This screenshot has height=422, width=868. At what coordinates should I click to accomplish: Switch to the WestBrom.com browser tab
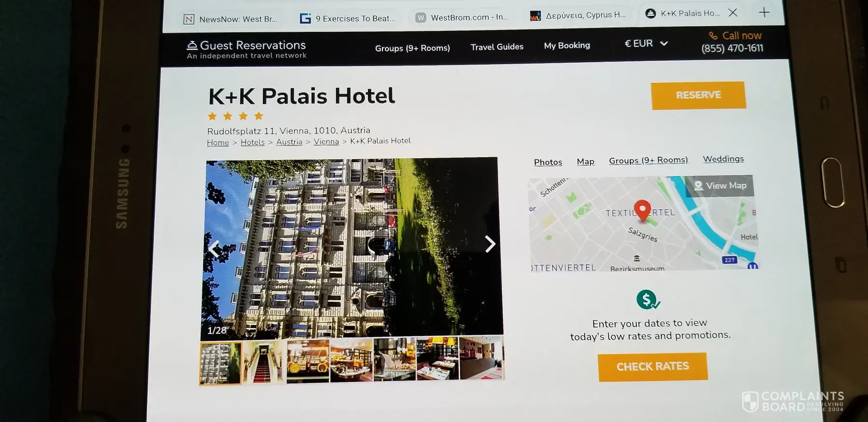(x=462, y=17)
